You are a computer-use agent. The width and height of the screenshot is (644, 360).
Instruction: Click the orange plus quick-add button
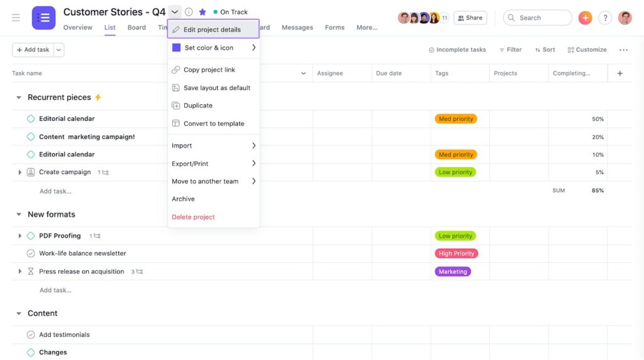coord(585,18)
